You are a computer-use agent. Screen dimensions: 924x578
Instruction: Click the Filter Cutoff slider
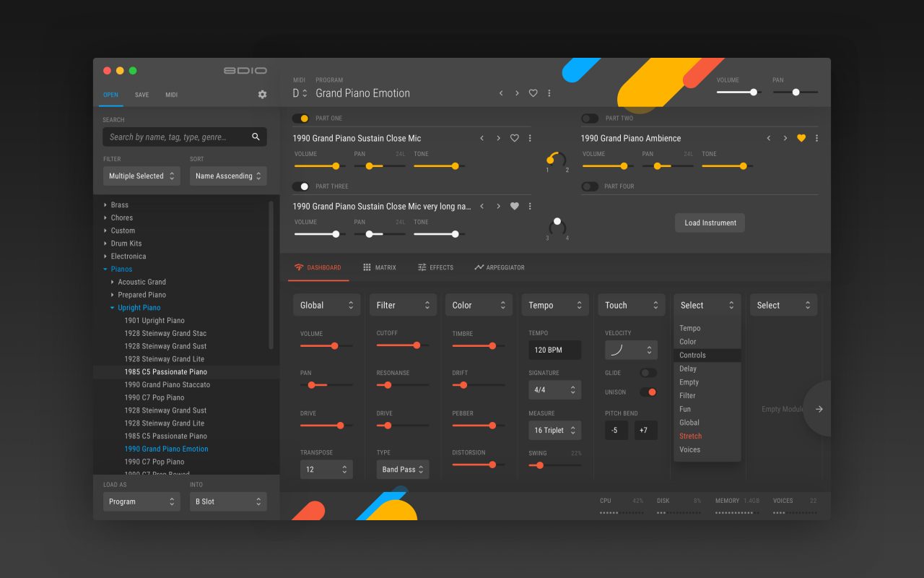coord(402,345)
